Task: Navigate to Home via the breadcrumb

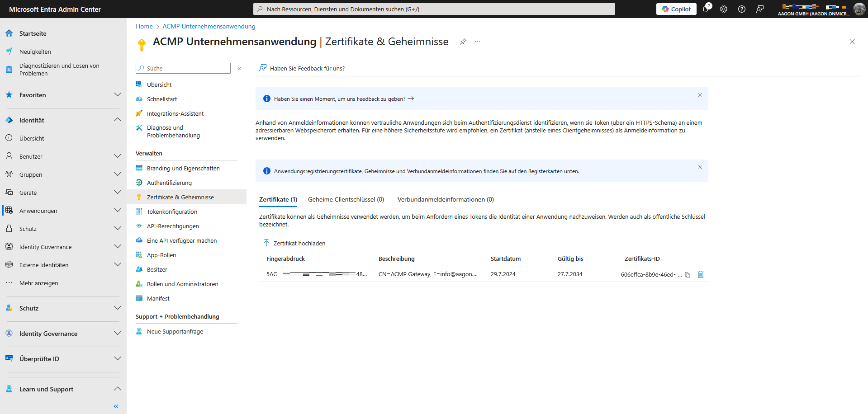Action: pos(144,26)
